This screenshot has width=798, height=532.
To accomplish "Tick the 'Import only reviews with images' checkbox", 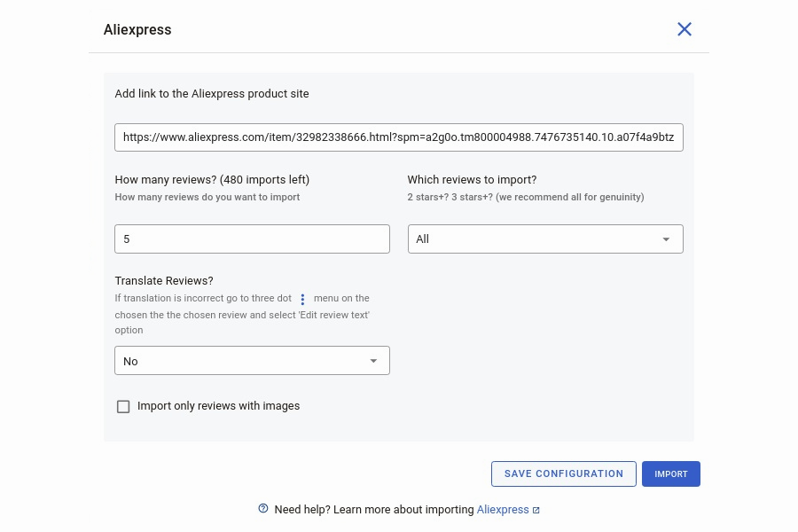I will click(x=123, y=407).
